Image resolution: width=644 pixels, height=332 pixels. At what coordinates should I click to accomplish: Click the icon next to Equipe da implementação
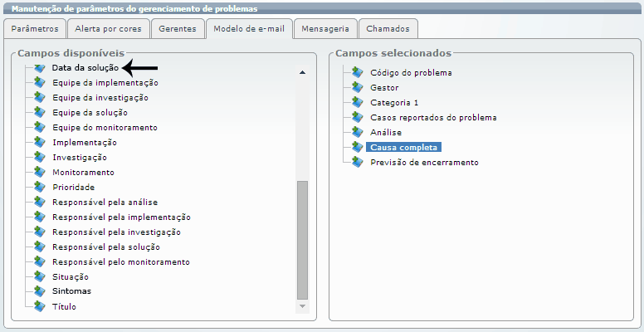point(38,82)
